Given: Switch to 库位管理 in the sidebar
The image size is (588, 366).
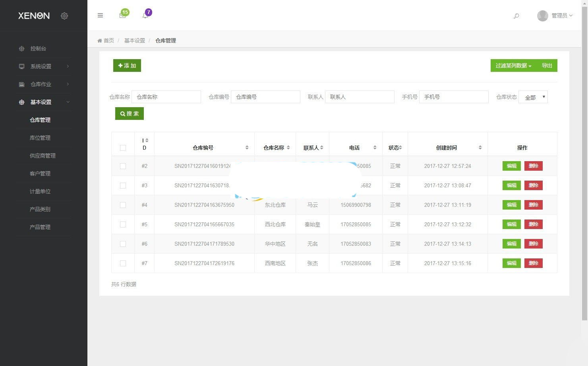Looking at the screenshot, I should [40, 138].
